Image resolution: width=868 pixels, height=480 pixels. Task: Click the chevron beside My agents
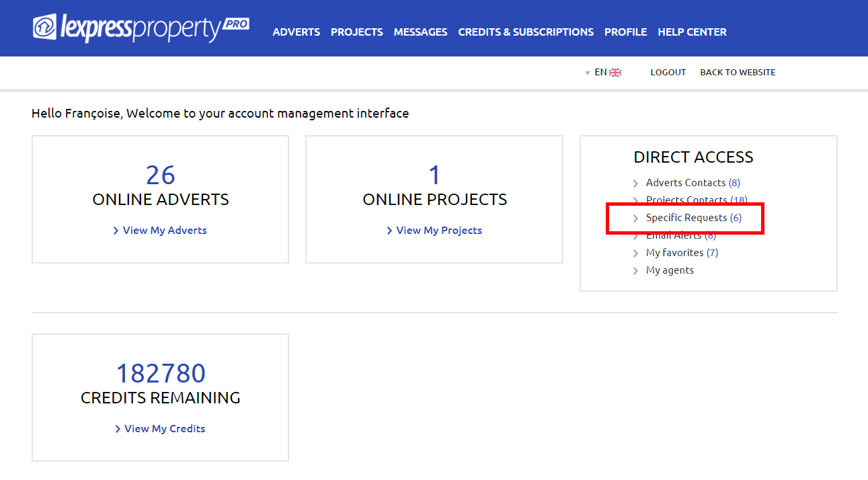tap(636, 271)
